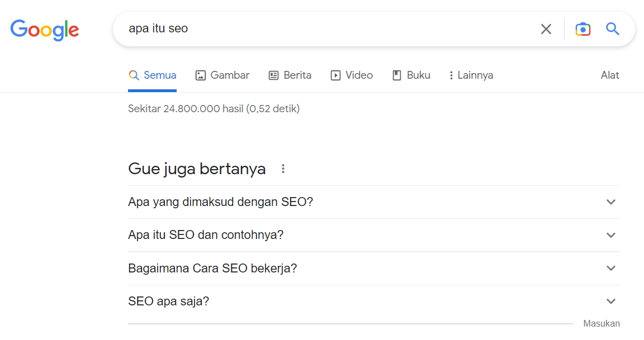
Task: Expand 'Apa yang dimaksud dengan SEO?' chevron
Action: [610, 202]
